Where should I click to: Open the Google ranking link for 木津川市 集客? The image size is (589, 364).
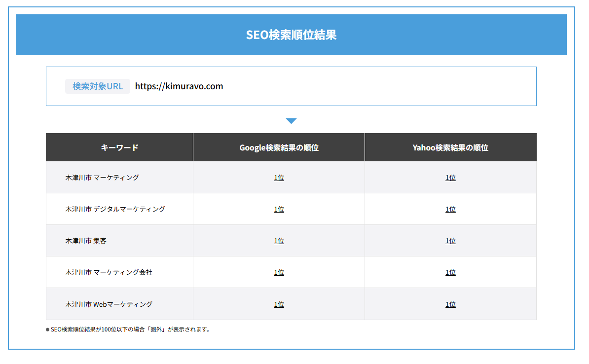click(279, 240)
